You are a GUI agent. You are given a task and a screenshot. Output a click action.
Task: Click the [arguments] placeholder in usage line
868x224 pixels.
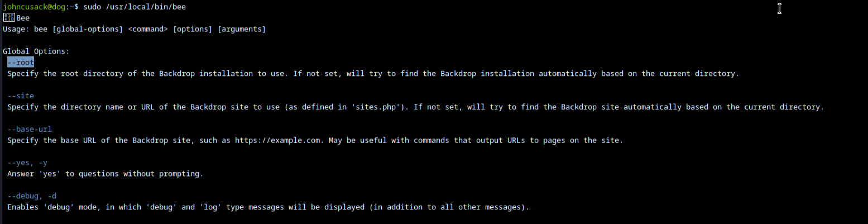(x=243, y=29)
